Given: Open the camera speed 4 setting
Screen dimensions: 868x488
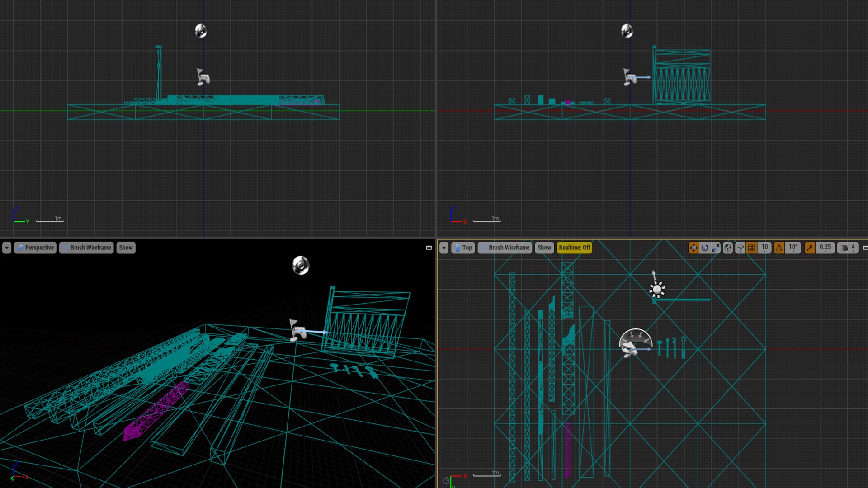Looking at the screenshot, I should pos(848,248).
